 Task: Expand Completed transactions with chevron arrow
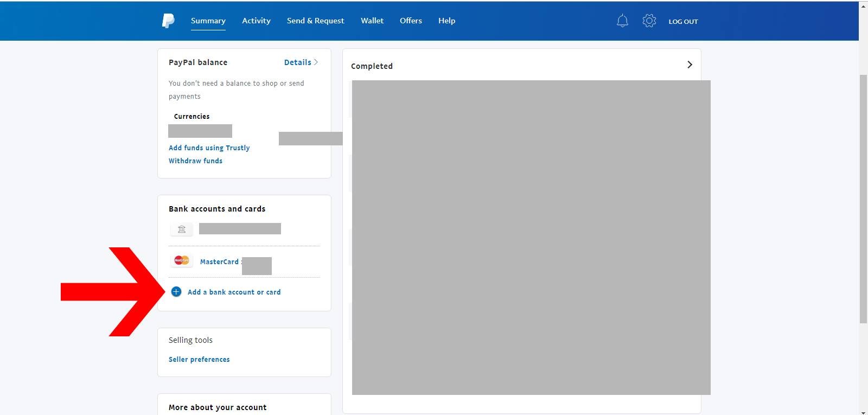point(690,65)
